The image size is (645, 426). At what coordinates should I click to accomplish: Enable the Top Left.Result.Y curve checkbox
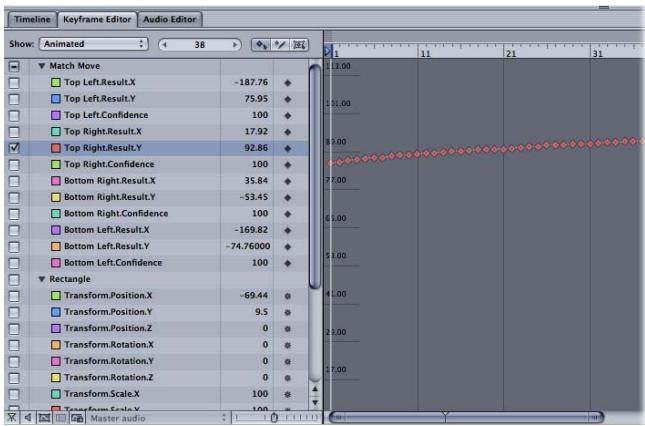tap(14, 99)
